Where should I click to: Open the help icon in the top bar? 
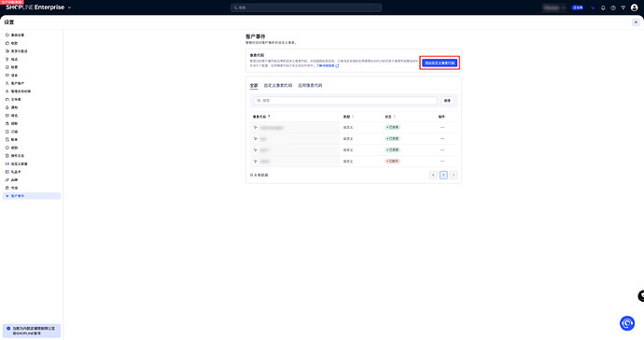coord(613,7)
